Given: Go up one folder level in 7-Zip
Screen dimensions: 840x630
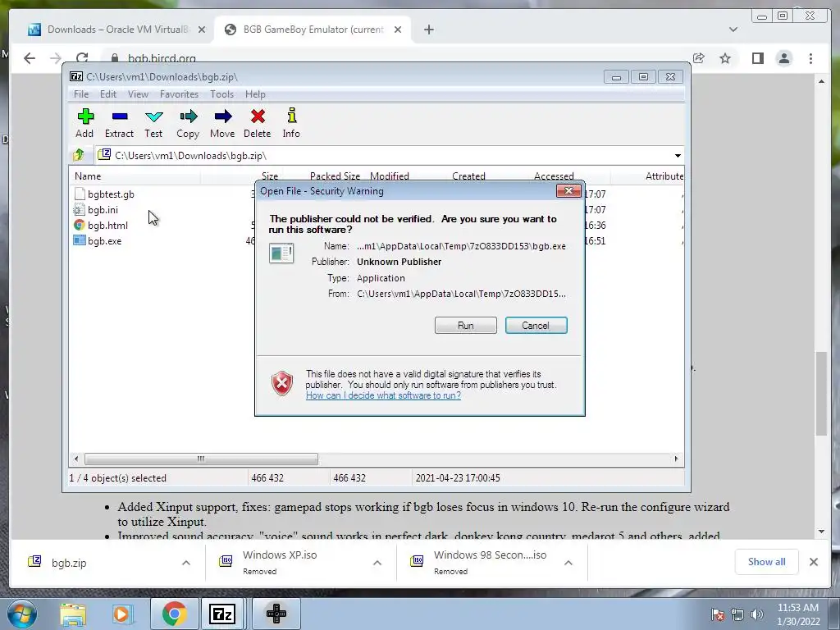Looking at the screenshot, I should coord(79,155).
